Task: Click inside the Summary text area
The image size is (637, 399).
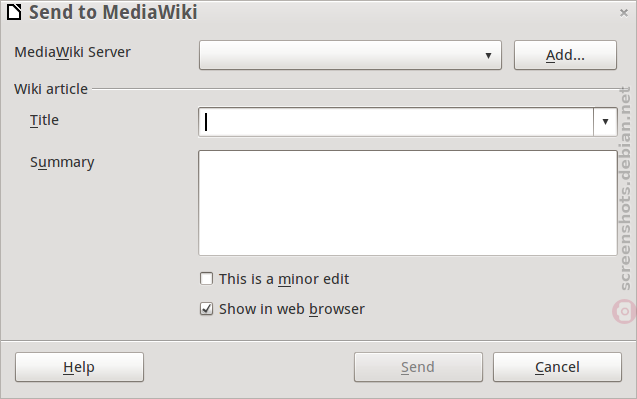Action: click(407, 203)
